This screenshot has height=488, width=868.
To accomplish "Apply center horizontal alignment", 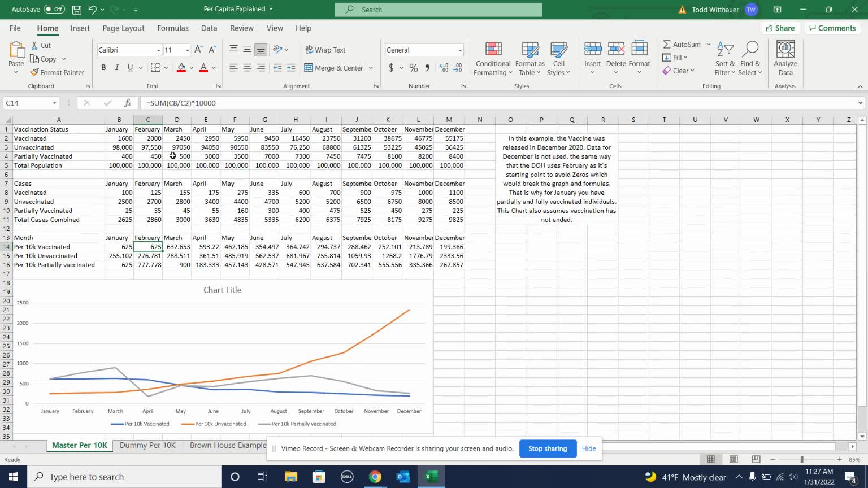I will point(247,68).
